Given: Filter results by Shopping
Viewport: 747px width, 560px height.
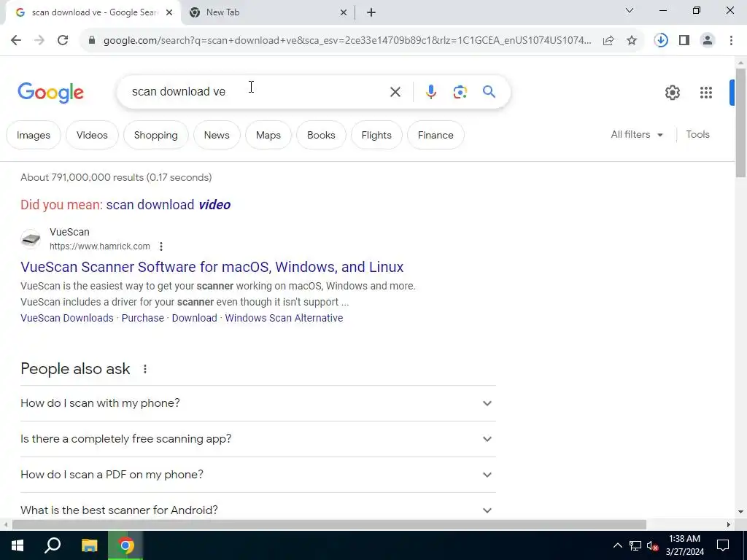Looking at the screenshot, I should tap(156, 135).
